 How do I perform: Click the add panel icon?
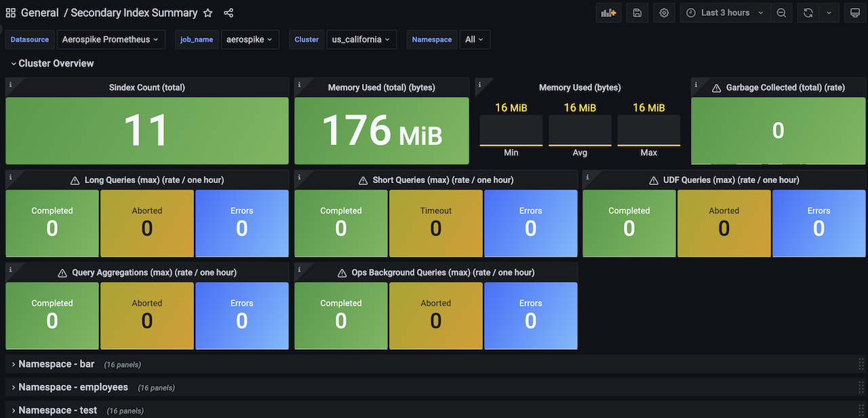(608, 13)
